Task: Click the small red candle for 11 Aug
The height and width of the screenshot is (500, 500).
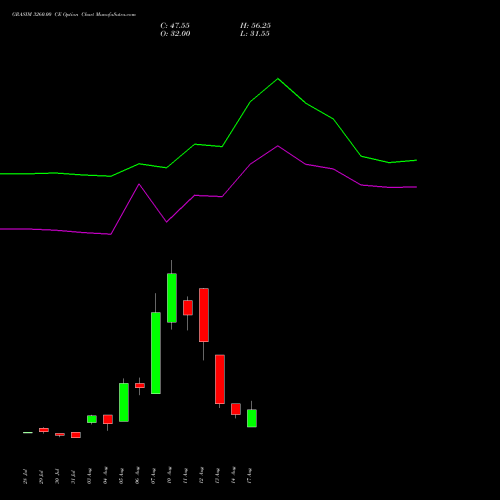Action: click(x=188, y=308)
